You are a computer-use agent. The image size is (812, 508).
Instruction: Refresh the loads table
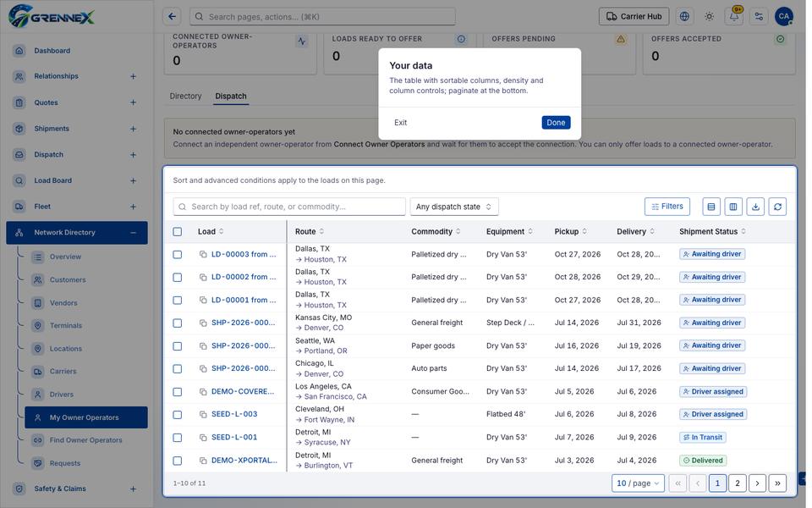[778, 207]
